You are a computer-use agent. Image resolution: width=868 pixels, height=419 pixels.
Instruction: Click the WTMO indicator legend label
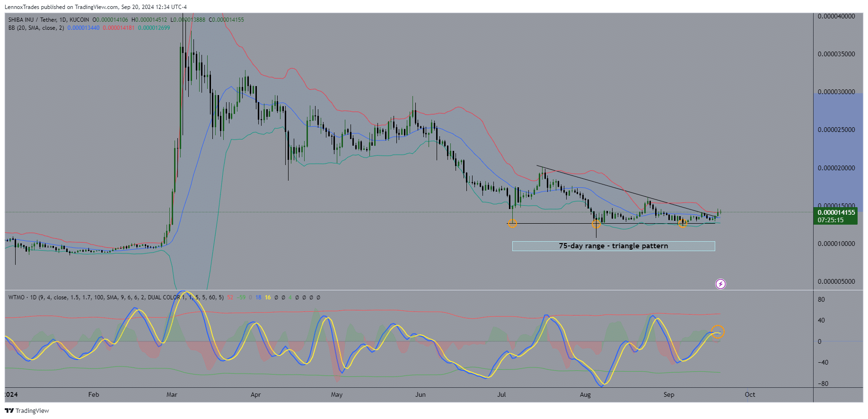tap(116, 297)
